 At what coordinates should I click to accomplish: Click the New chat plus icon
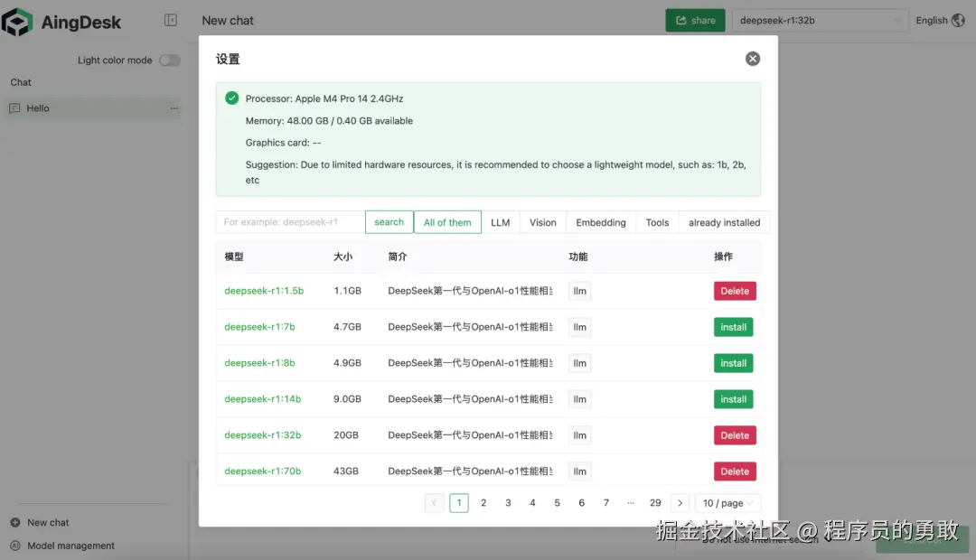(x=15, y=523)
